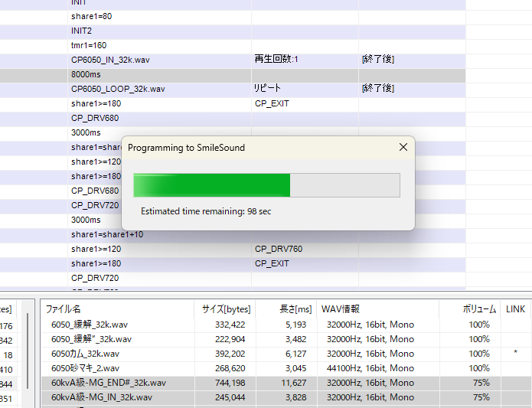Sort by サイズ[bytes] column header
532x408 pixels.
point(226,309)
